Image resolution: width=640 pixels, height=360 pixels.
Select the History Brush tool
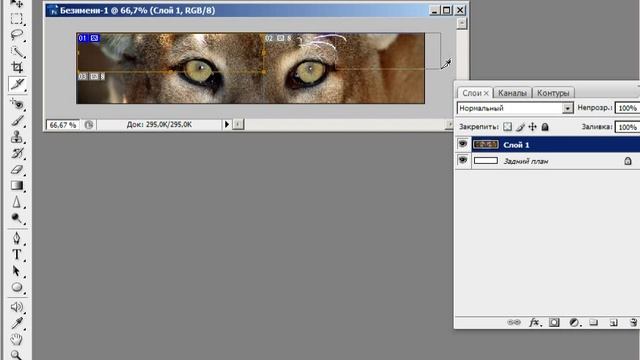(17, 153)
